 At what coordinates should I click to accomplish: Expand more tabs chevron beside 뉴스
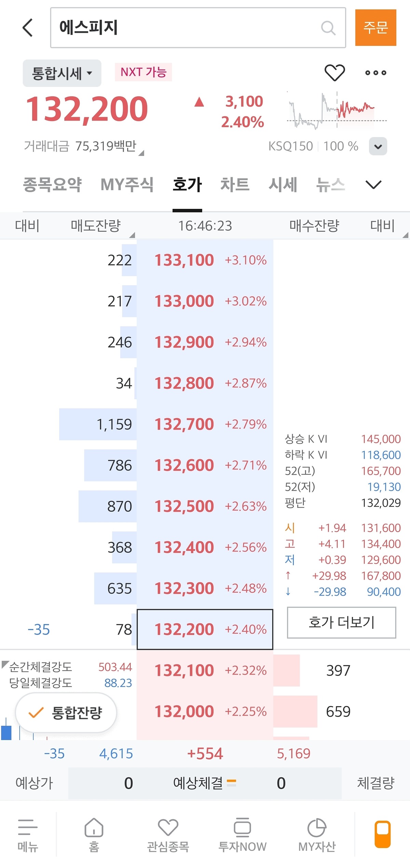point(373,185)
